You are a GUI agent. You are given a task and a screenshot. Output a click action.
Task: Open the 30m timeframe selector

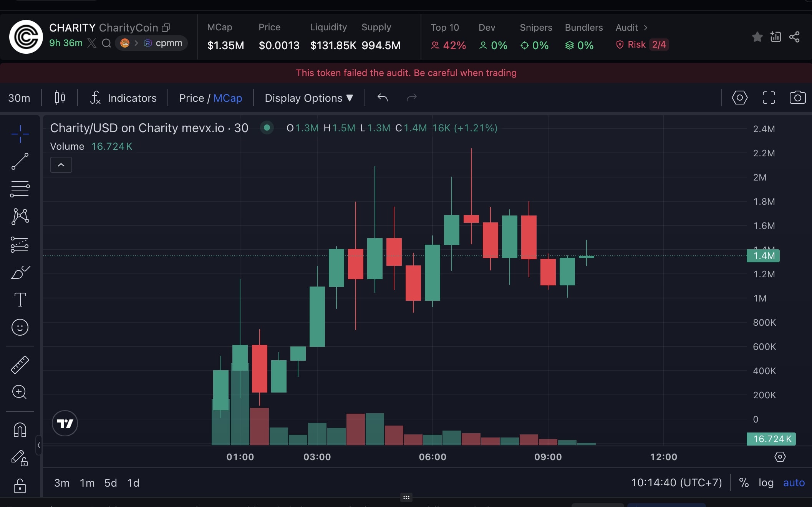point(19,98)
